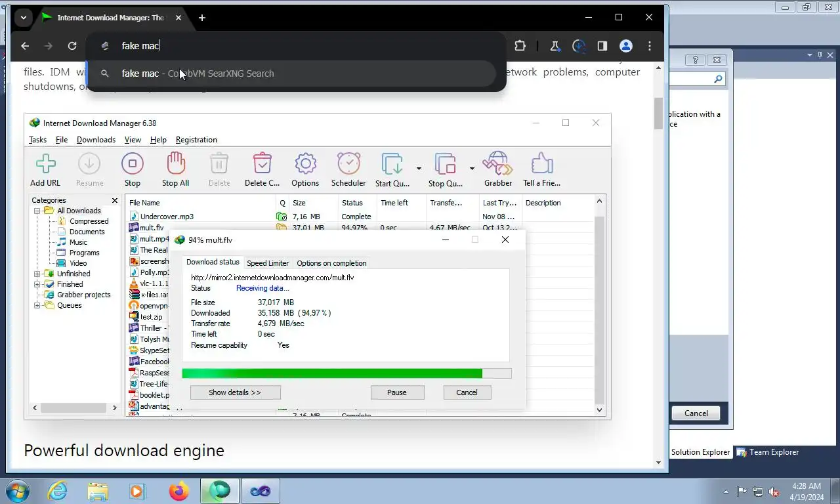Switch to the Speed Limiter tab
The image size is (840, 504).
tap(268, 263)
